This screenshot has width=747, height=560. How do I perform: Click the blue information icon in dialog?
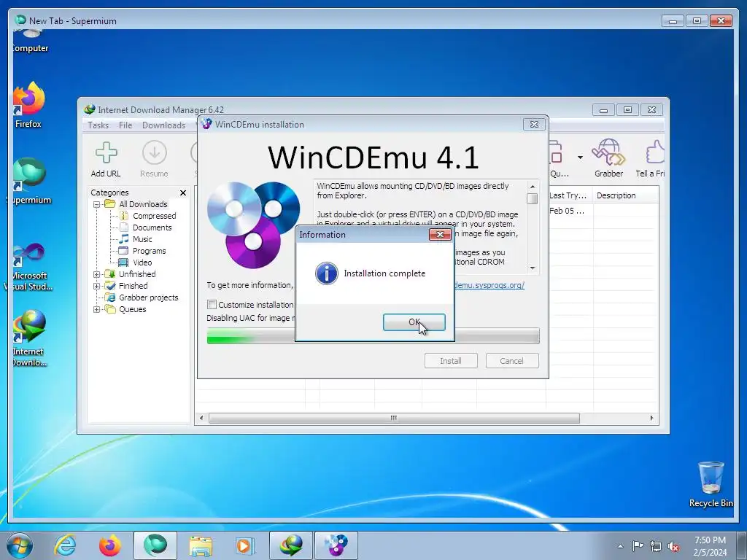pyautogui.click(x=327, y=273)
